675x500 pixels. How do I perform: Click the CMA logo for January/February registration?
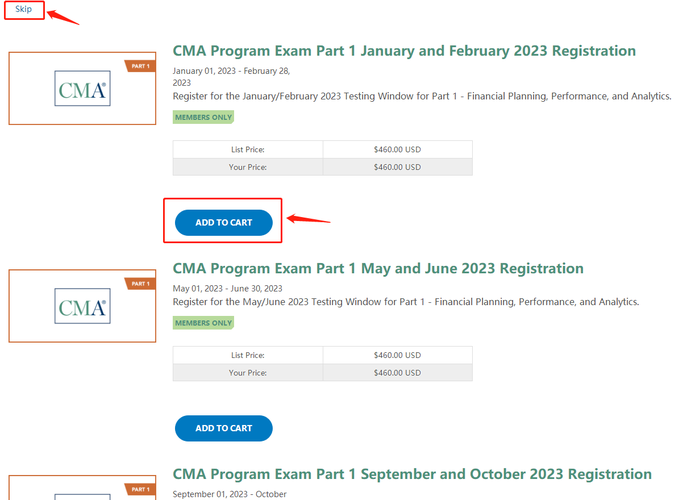[82, 91]
